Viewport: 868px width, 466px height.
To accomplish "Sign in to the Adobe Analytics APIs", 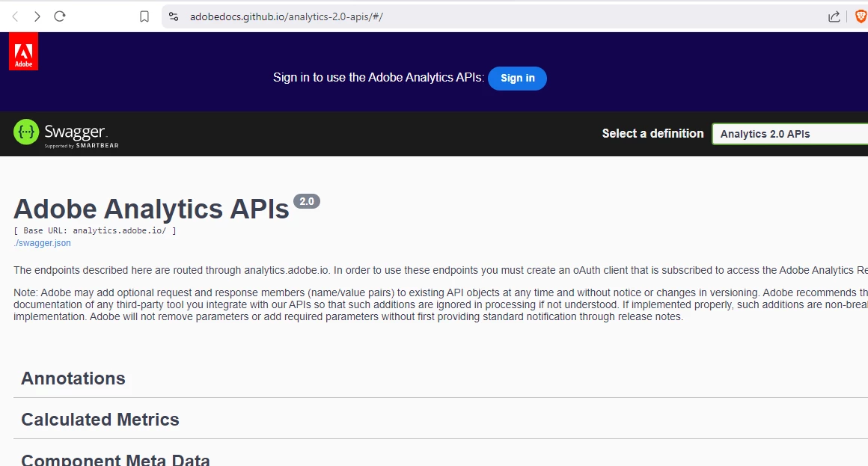I will tap(518, 78).
